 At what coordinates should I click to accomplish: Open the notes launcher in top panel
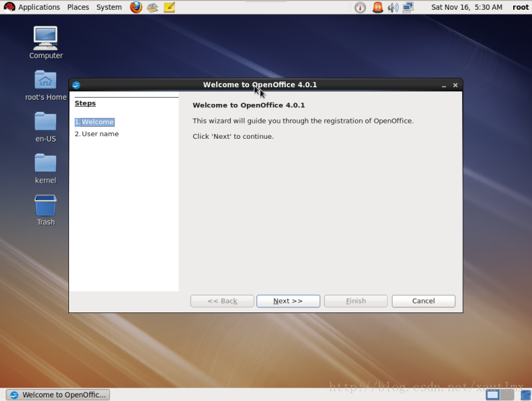(169, 7)
